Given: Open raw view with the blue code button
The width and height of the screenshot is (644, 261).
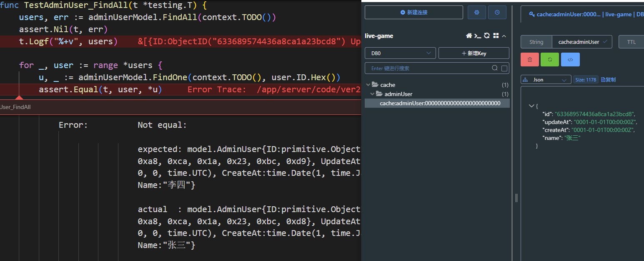Looking at the screenshot, I should 570,59.
